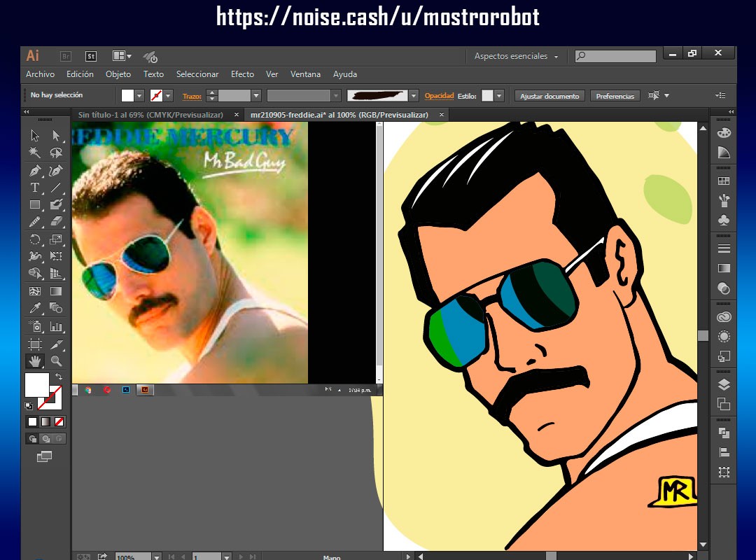Enable Draw Normal mode
Screen dimensions: 756x560
pyautogui.click(x=32, y=438)
